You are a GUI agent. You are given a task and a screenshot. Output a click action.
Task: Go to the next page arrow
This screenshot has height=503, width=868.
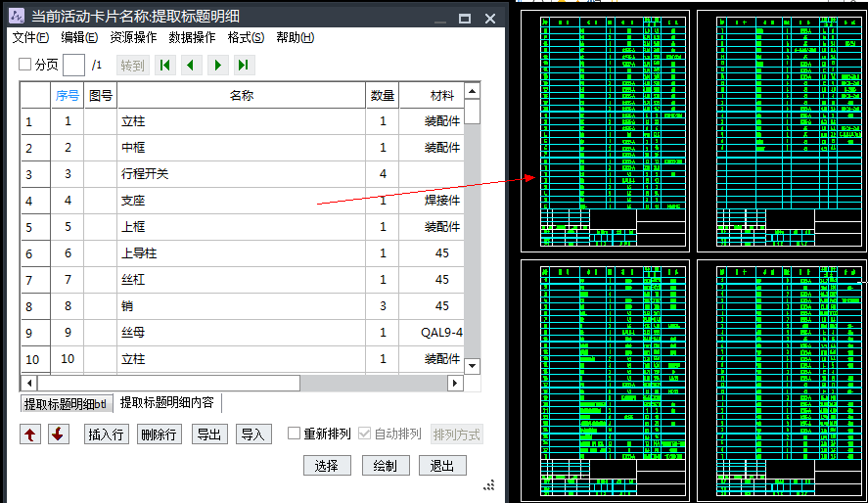tap(217, 66)
